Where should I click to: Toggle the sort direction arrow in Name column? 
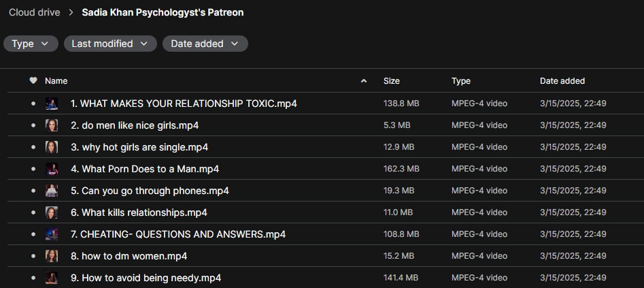coord(363,81)
